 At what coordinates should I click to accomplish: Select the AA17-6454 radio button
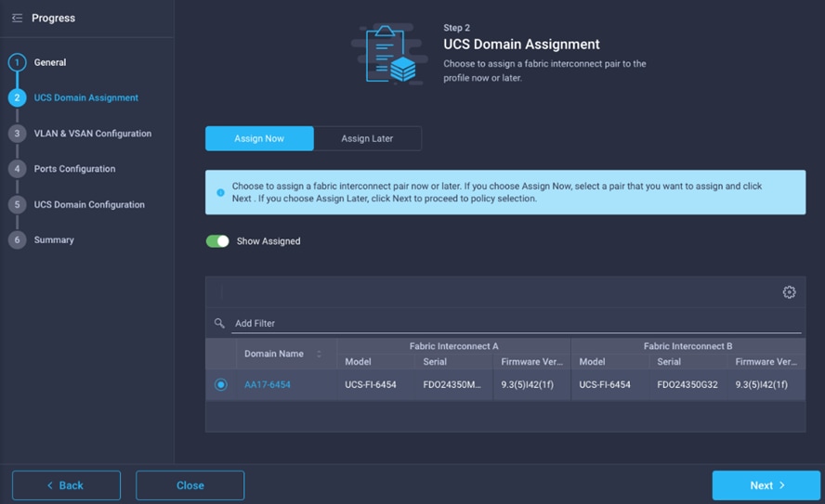(x=221, y=384)
